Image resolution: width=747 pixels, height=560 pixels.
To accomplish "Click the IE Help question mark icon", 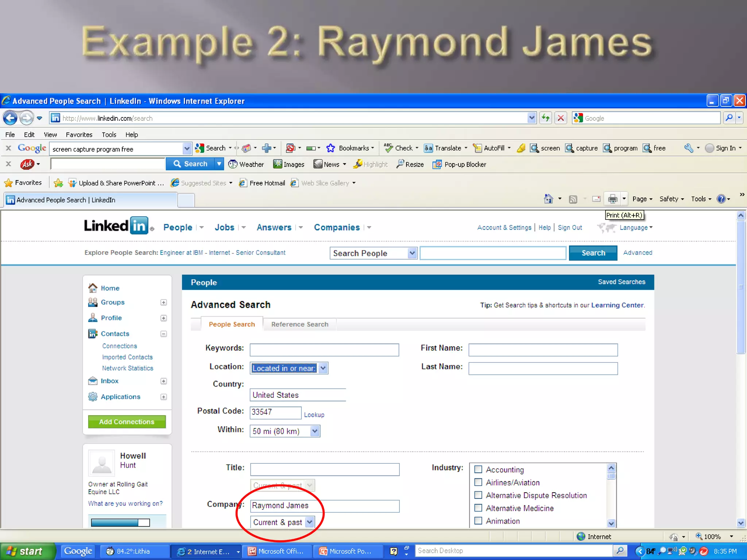I will pyautogui.click(x=721, y=199).
